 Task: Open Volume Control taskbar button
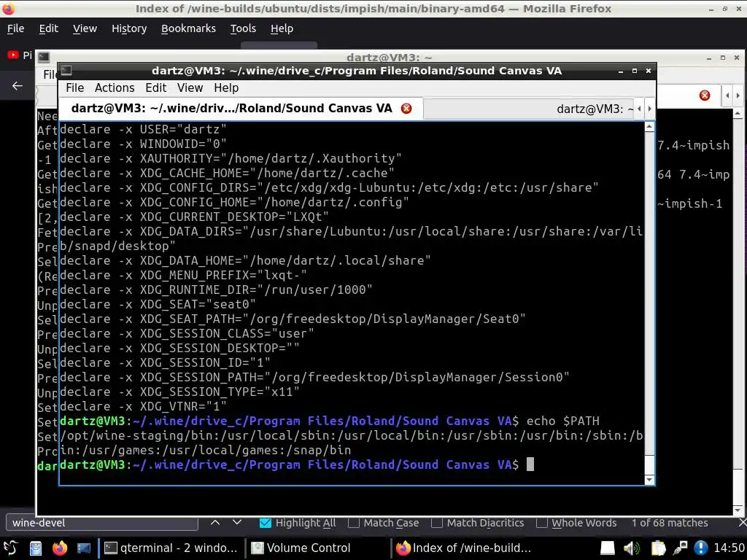(x=318, y=548)
